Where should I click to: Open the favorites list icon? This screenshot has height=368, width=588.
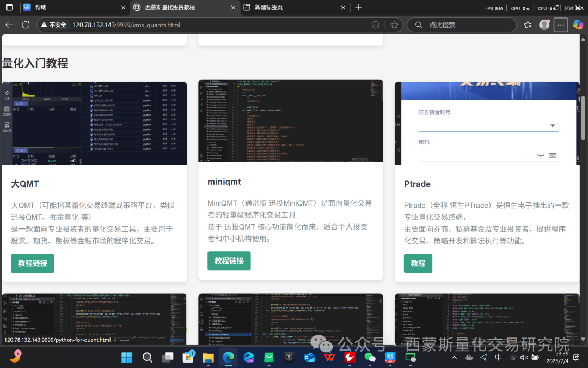pos(528,25)
